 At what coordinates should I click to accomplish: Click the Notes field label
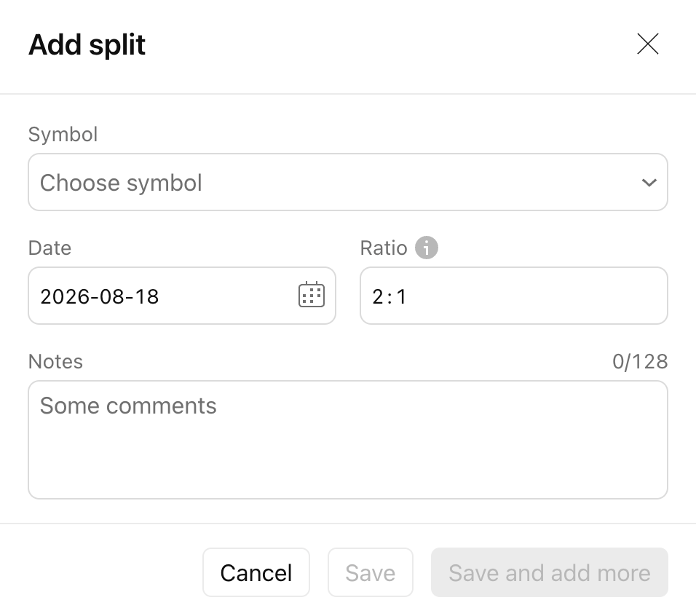pyautogui.click(x=55, y=361)
